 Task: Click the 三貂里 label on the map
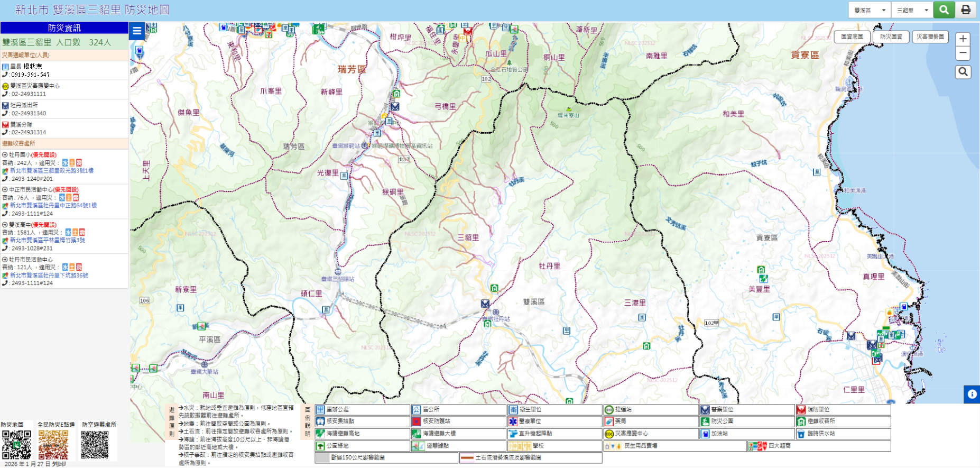(x=468, y=238)
